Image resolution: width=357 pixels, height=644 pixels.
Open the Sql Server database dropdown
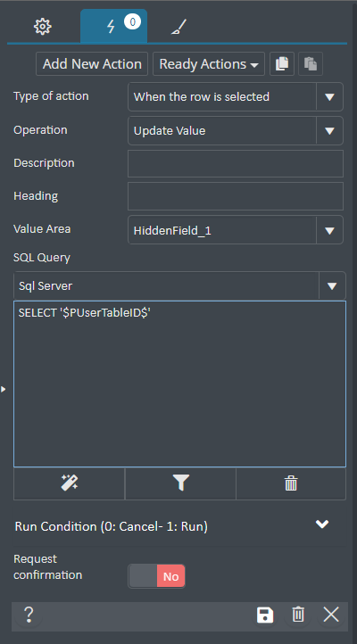click(180, 285)
